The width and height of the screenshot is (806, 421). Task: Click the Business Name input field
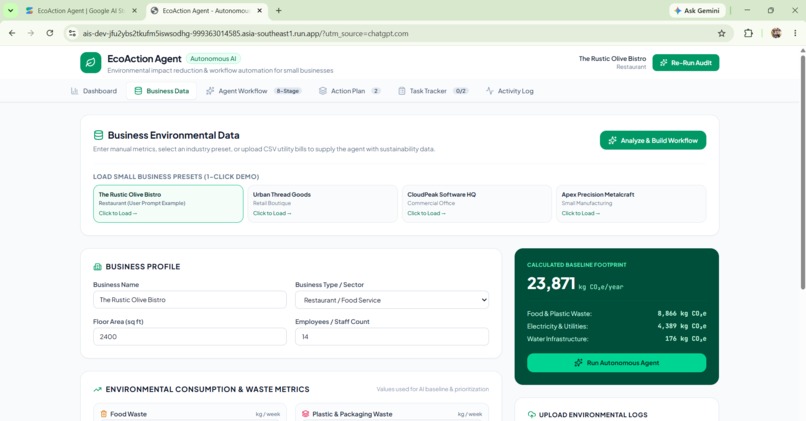point(190,300)
